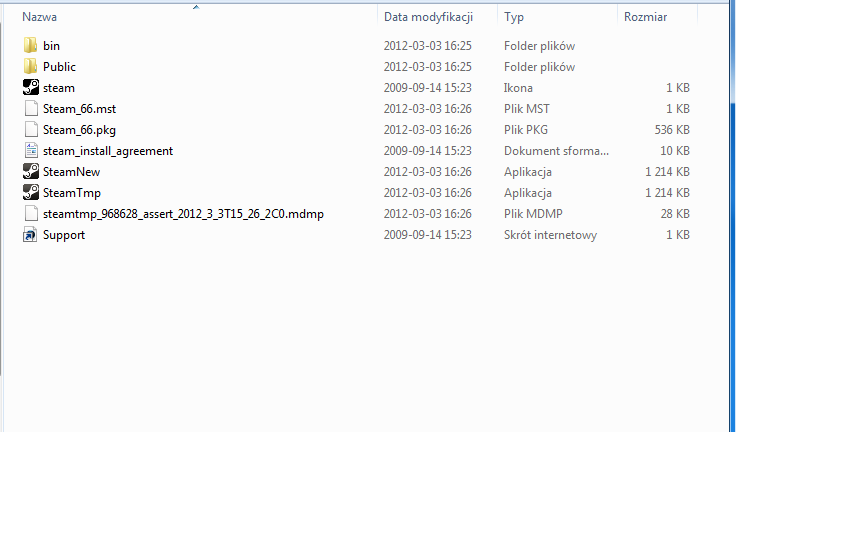The width and height of the screenshot is (864, 540).
Task: Click the mdmp dump file icon
Action: coord(31,213)
